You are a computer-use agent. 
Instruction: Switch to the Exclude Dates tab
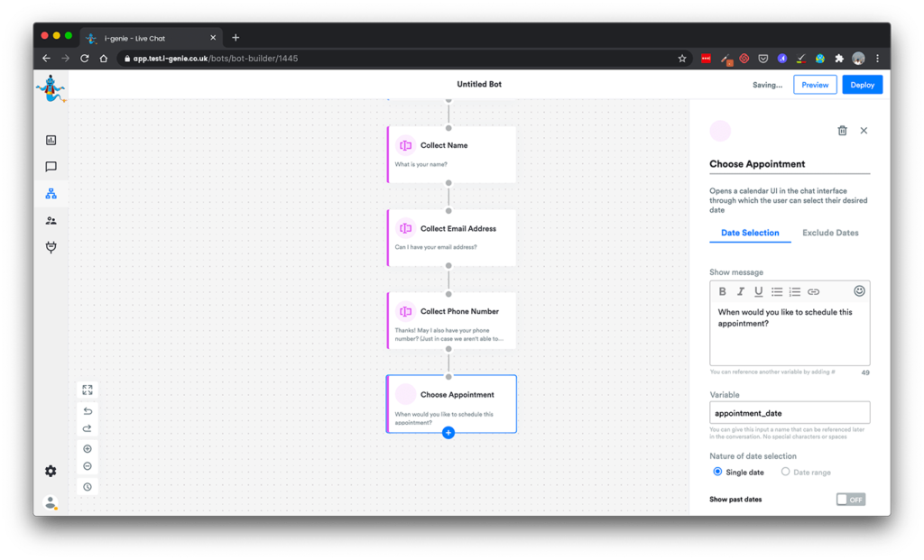[x=830, y=233]
